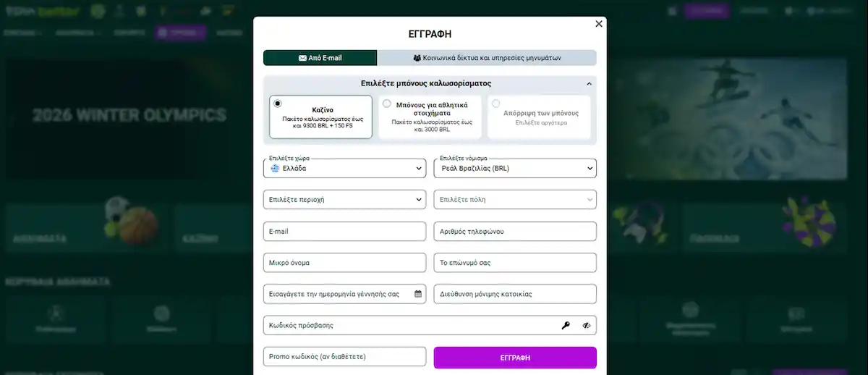The image size is (868, 375).
Task: Click the E-mail input field
Action: [x=344, y=232]
